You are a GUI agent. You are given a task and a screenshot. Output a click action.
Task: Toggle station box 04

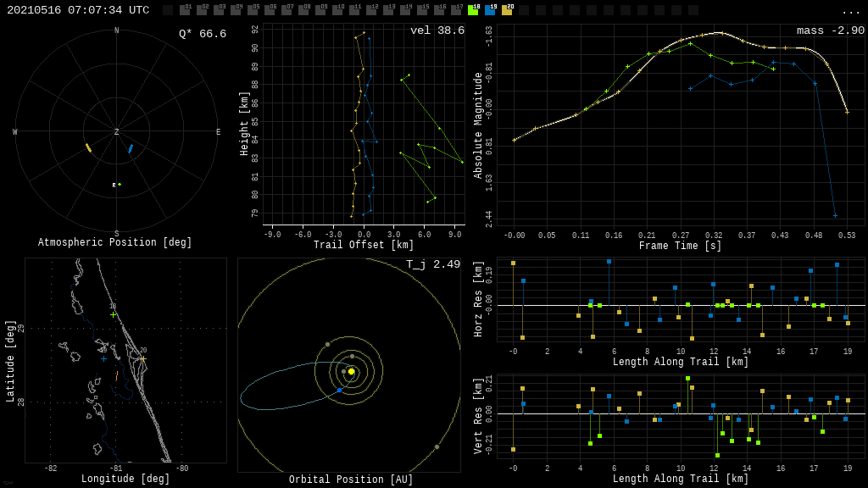[x=236, y=10]
